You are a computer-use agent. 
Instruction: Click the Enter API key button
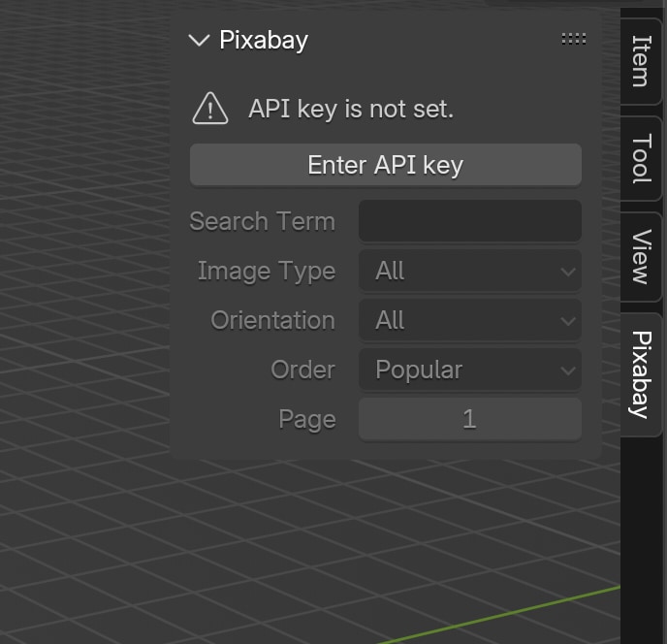click(x=386, y=165)
